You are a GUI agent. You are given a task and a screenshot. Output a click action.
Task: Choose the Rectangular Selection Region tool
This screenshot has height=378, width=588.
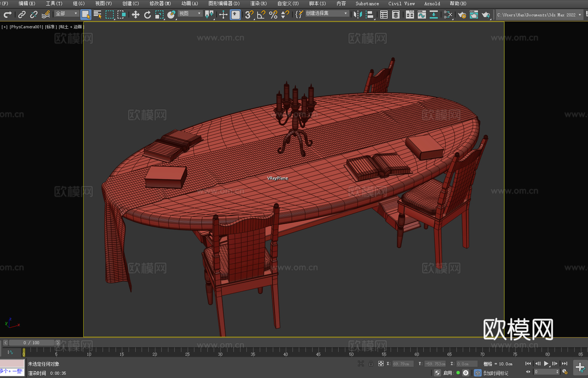(x=110, y=14)
